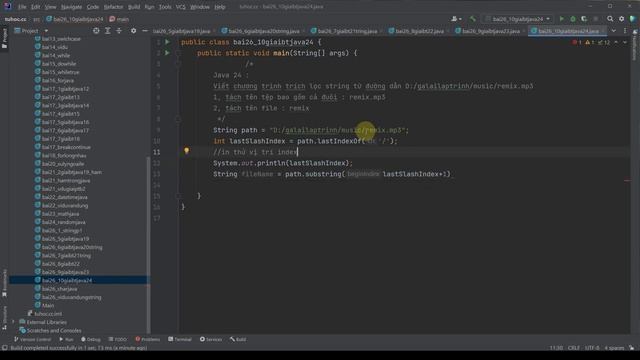640x360 pixels.
Task: Open the VCS menu
Action: click(180, 7)
